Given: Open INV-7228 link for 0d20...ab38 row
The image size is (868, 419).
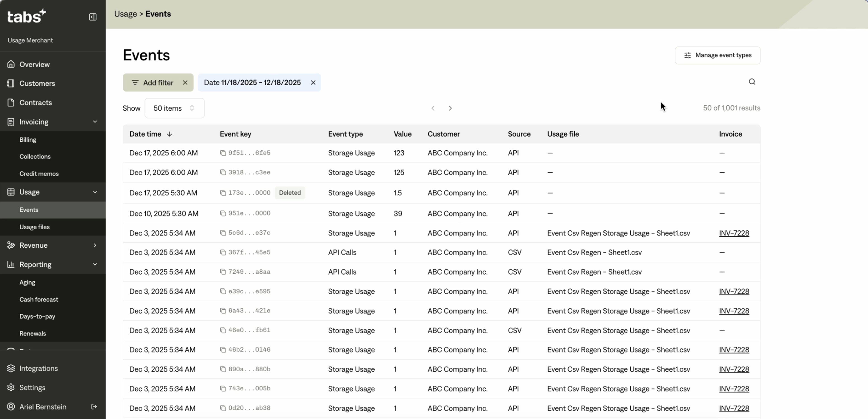Looking at the screenshot, I should tap(734, 408).
